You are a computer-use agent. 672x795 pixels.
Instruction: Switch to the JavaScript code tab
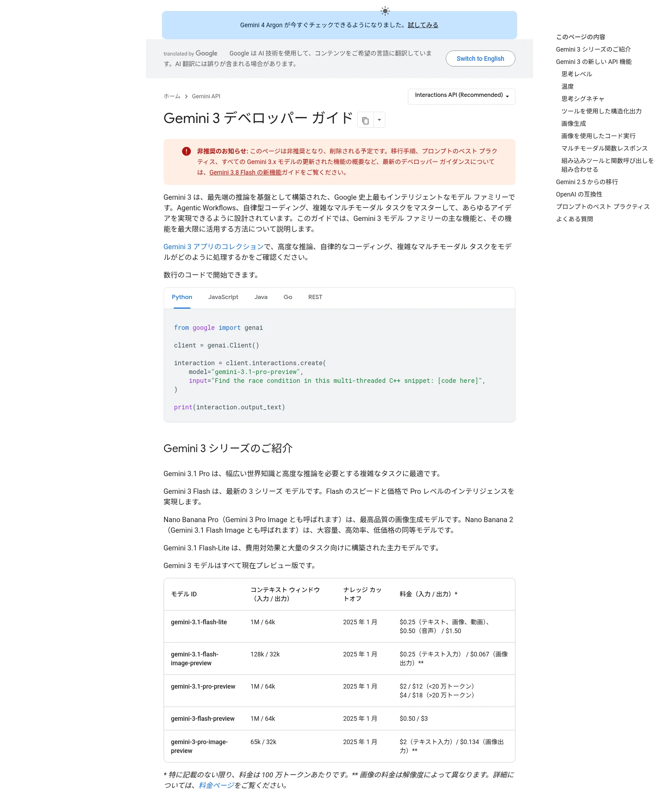pos(223,297)
